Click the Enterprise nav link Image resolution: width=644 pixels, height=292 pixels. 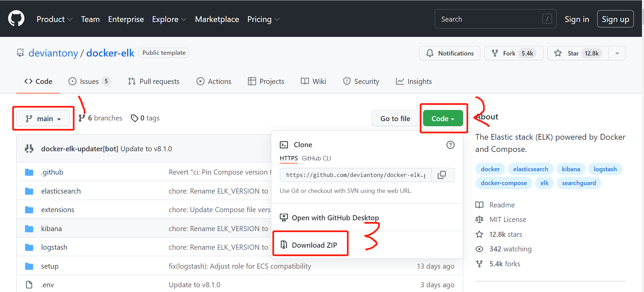point(126,19)
